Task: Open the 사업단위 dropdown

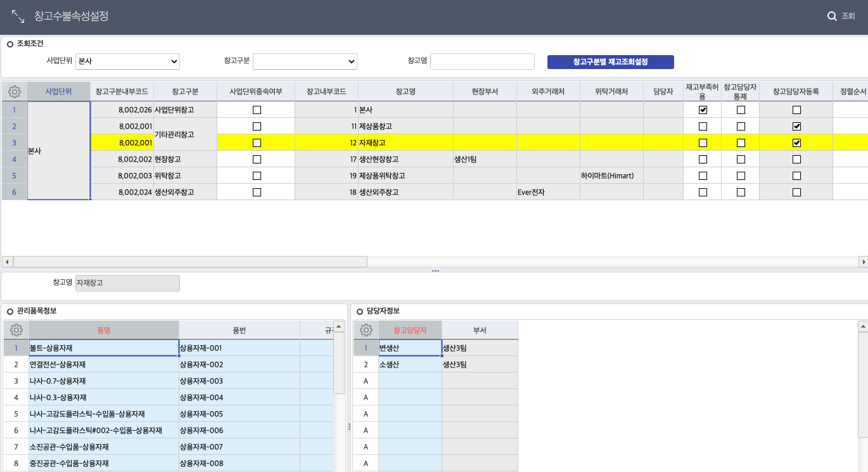Action: [x=127, y=61]
